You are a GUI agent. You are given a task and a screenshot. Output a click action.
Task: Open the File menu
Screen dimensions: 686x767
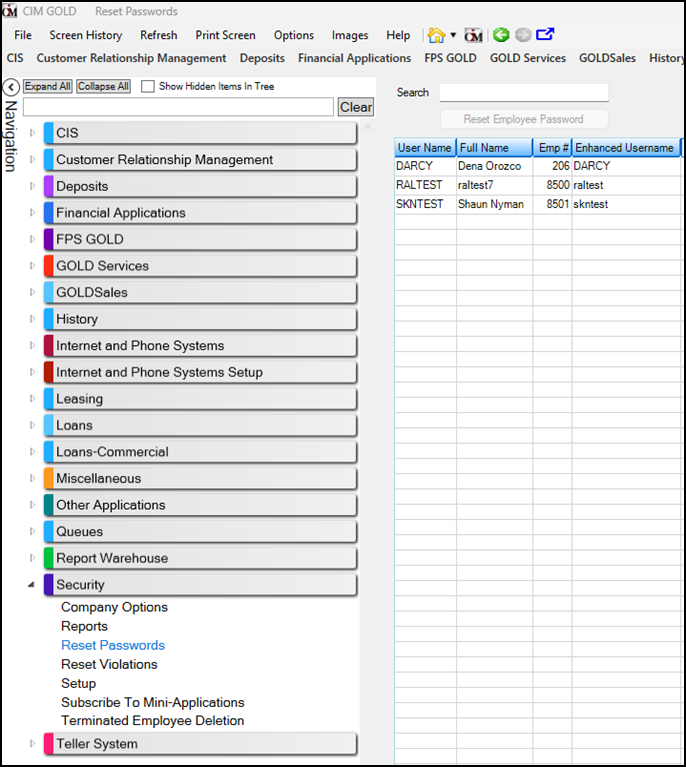(x=23, y=35)
